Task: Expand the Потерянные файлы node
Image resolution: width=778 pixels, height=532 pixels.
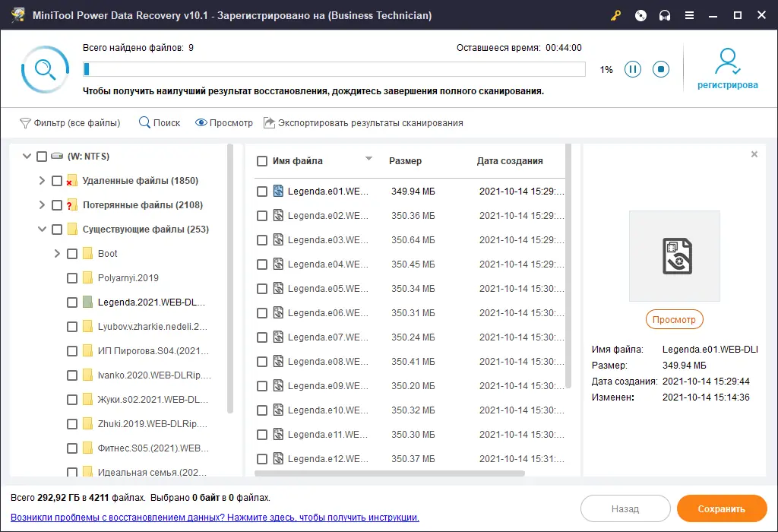Action: click(x=42, y=205)
